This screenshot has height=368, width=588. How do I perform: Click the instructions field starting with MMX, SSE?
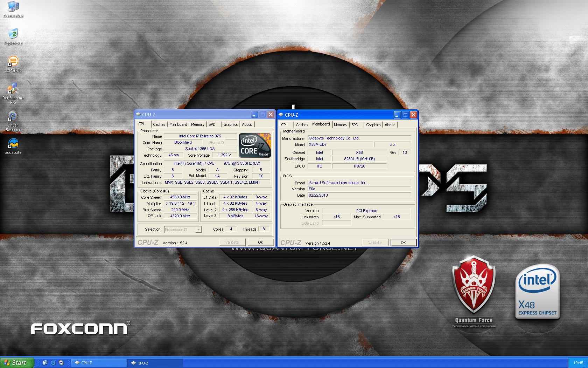tap(217, 182)
